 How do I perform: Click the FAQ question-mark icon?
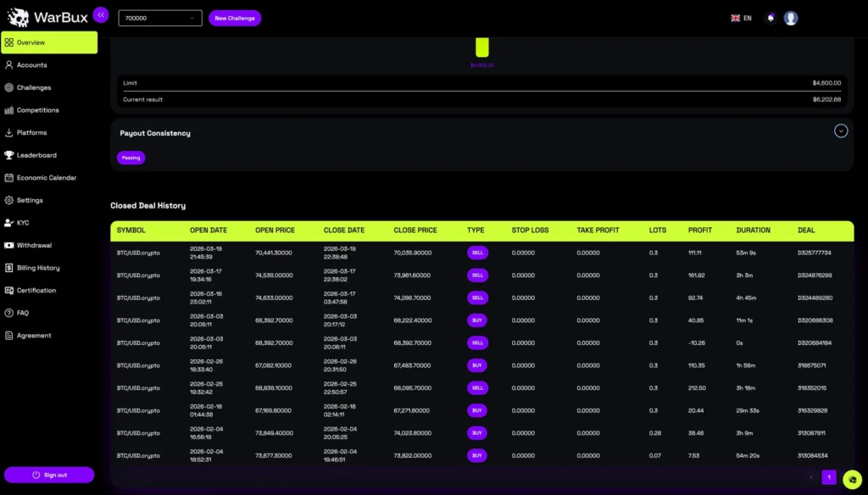coord(8,313)
